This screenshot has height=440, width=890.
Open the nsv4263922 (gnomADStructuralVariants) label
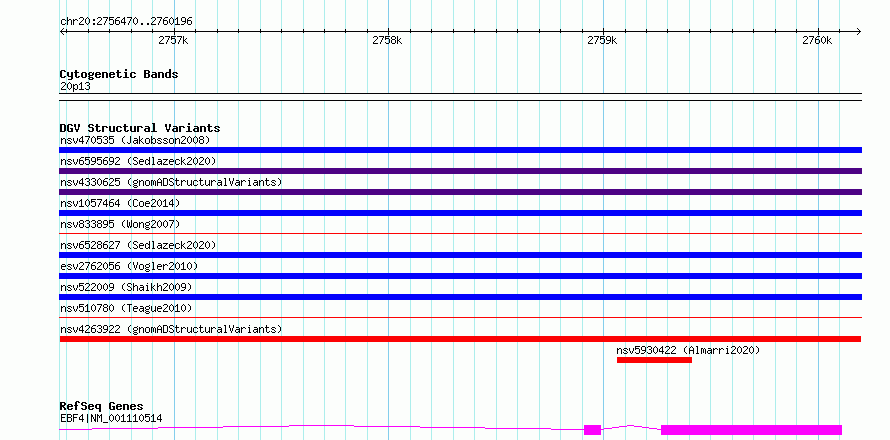point(171,329)
